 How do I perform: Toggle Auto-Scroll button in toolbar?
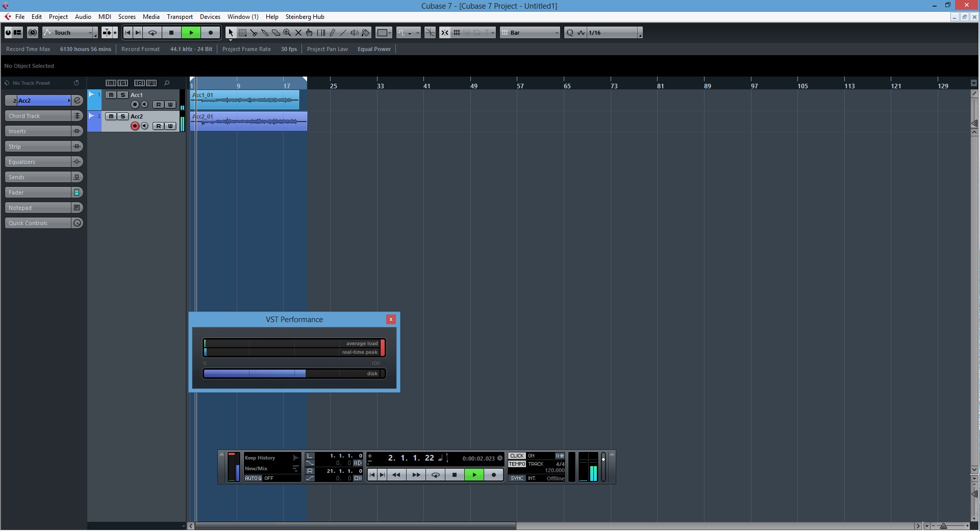(107, 33)
